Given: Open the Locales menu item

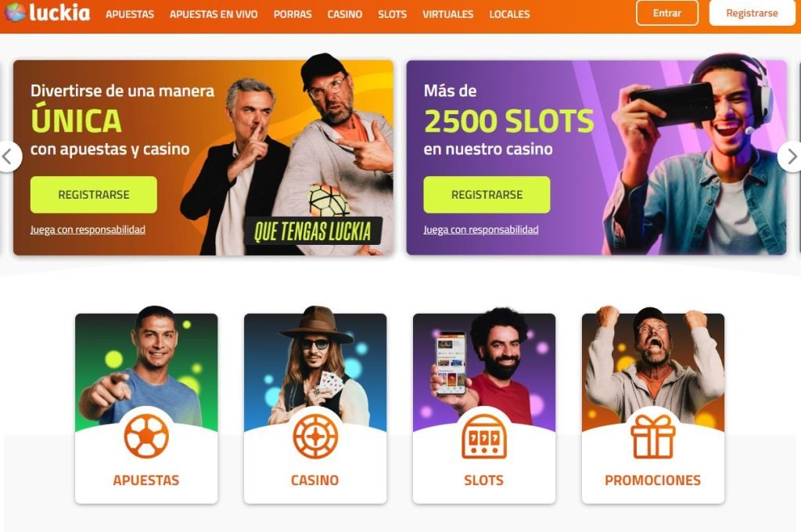Looking at the screenshot, I should (509, 14).
